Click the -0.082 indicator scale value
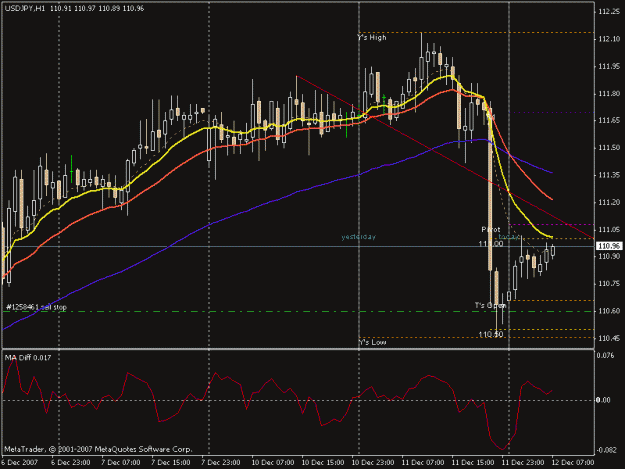The height and width of the screenshot is (469, 625). tap(606, 450)
